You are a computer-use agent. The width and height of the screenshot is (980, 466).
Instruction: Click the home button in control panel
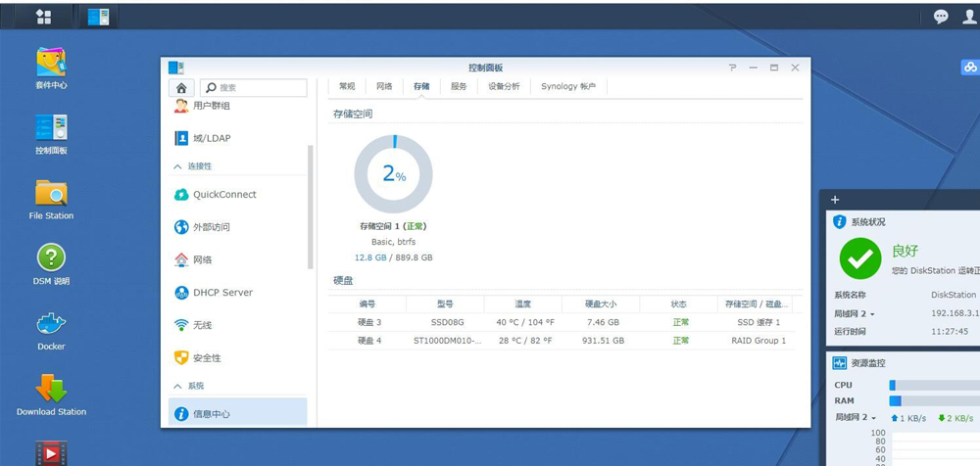click(181, 88)
